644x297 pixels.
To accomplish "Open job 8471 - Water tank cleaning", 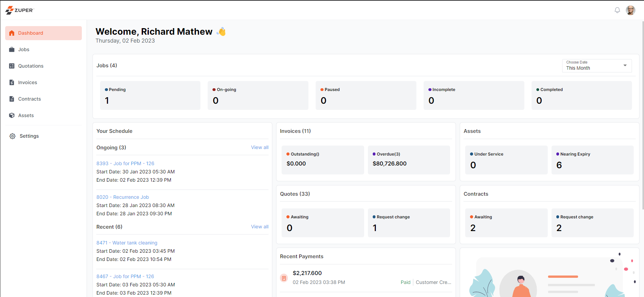I will 127,243.
